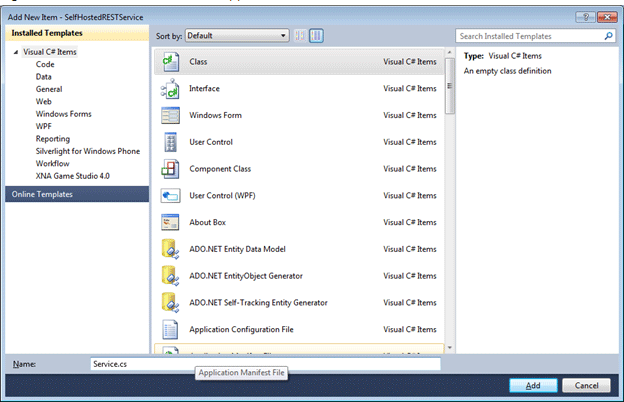Viewport: 624px width, 402px height.
Task: Select "Application Configuration File" name
Action: click(x=241, y=329)
